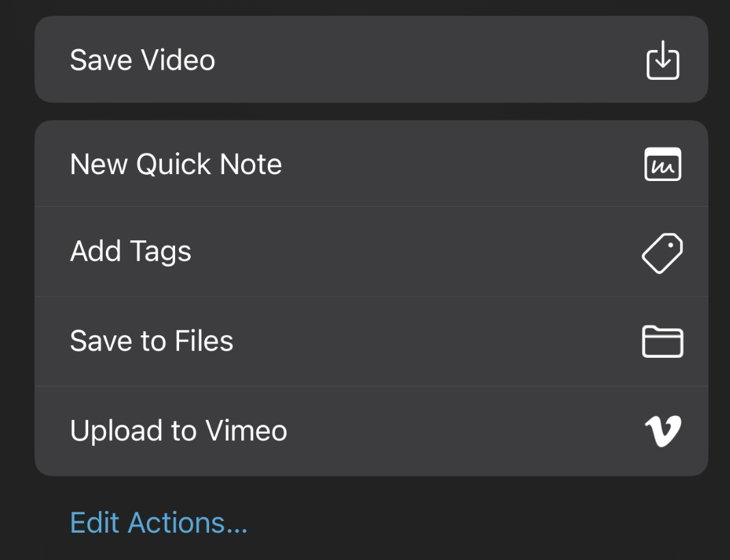The height and width of the screenshot is (560, 730).
Task: Click the tag icon beside Add Tags
Action: 662,253
